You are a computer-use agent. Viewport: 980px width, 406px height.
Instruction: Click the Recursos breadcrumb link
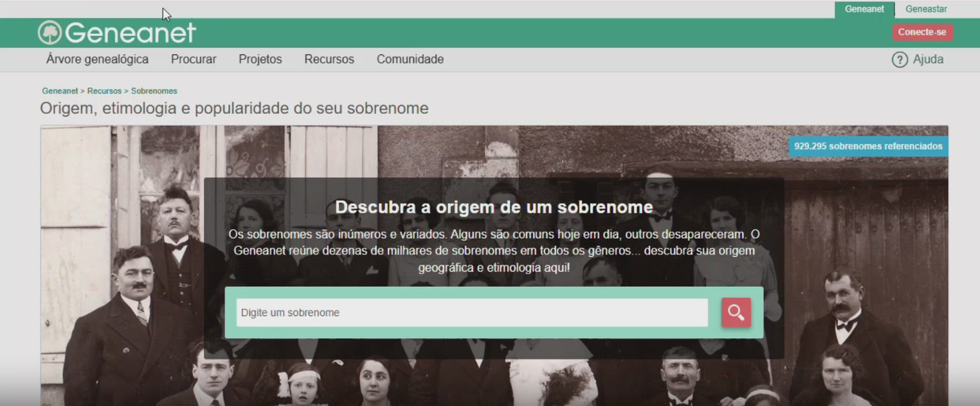pos(104,90)
